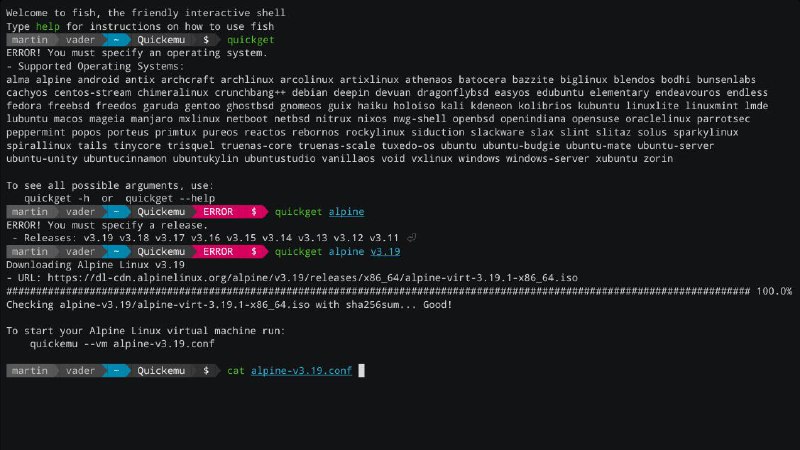The width and height of the screenshot is (800, 450).
Task: Click the blinking block cursor after alpine-v3.19.conf
Action: click(x=361, y=371)
